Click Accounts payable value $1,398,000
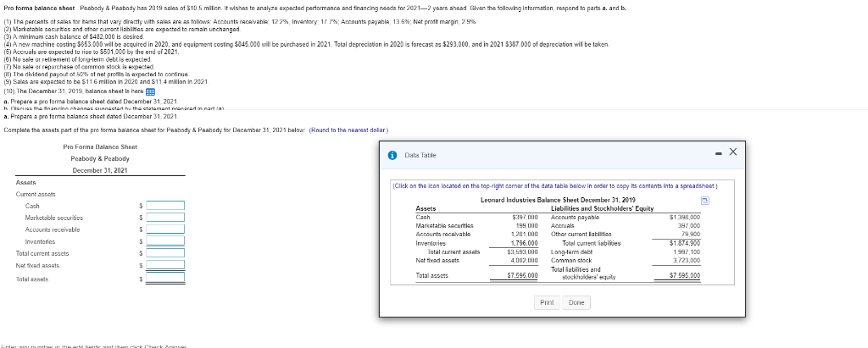The height and width of the screenshot is (348, 868). (685, 217)
